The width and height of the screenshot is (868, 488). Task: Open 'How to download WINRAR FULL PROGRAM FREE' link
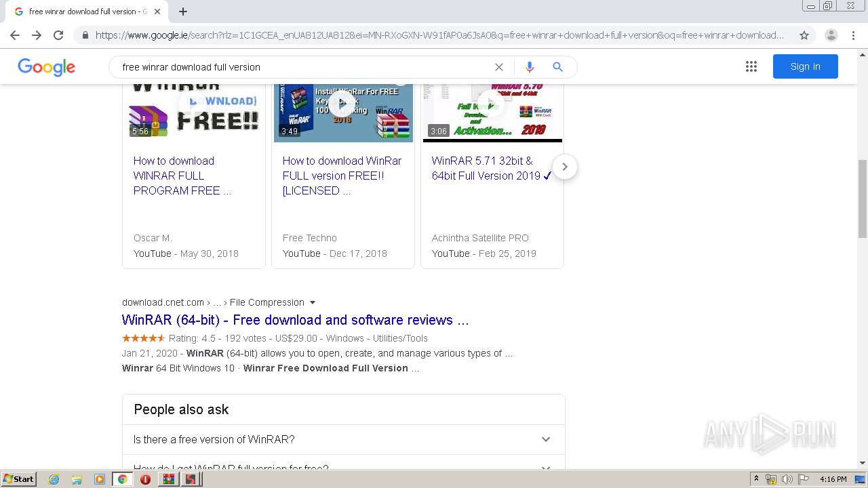click(x=182, y=176)
